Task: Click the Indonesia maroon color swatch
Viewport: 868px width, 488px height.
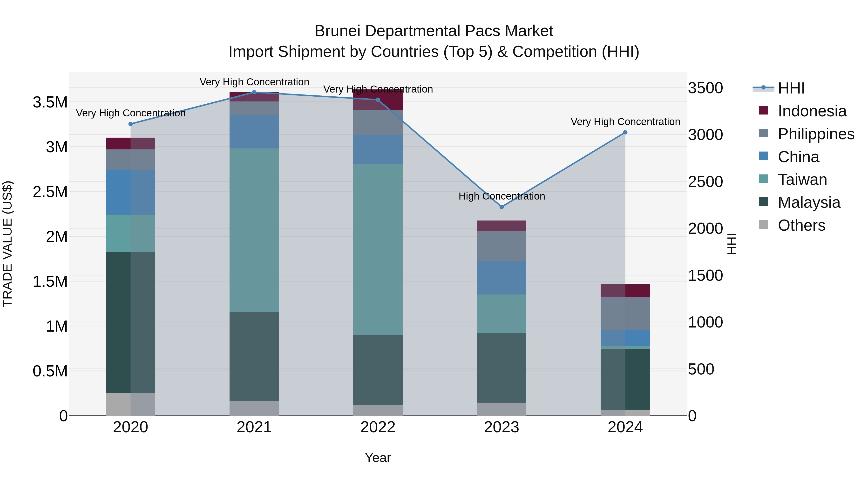Action: [764, 110]
